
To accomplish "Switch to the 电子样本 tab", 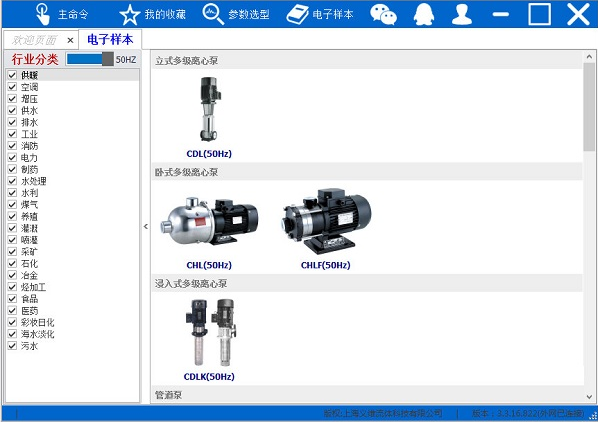I will pyautogui.click(x=110, y=39).
